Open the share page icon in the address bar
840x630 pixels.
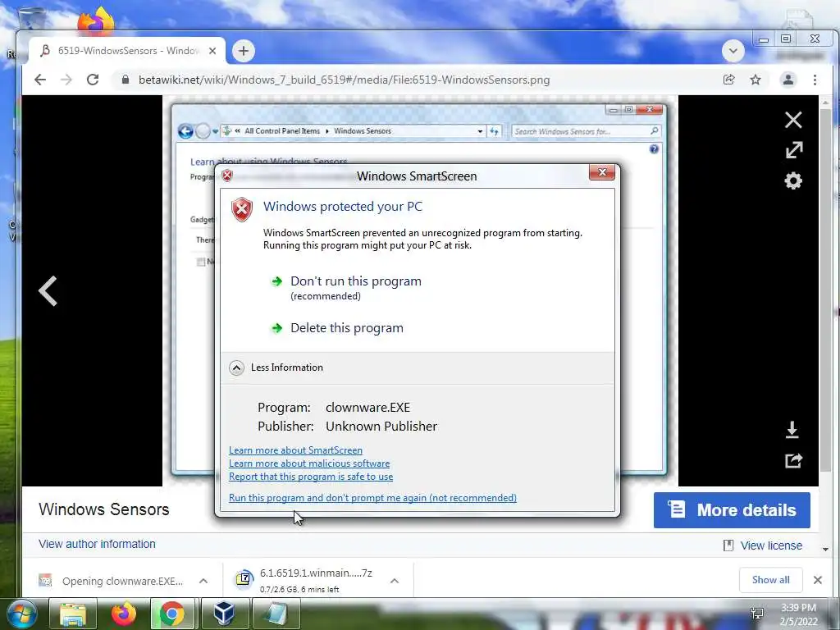pos(728,80)
